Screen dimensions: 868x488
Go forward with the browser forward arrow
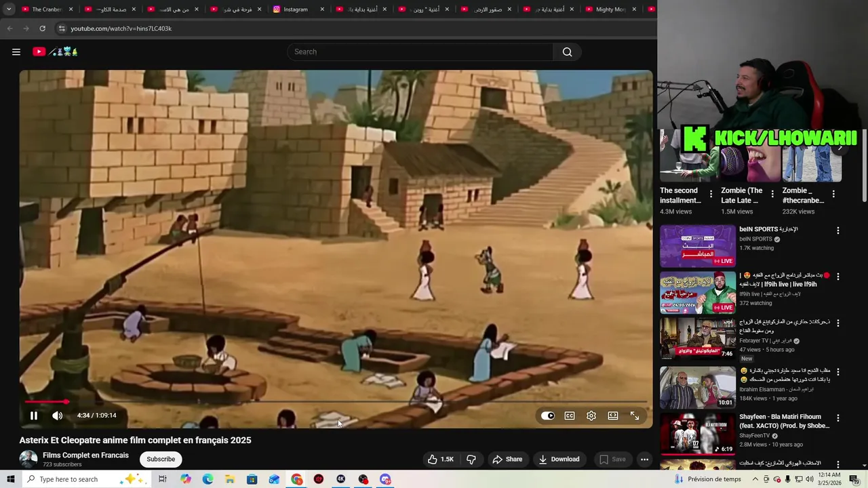(26, 28)
